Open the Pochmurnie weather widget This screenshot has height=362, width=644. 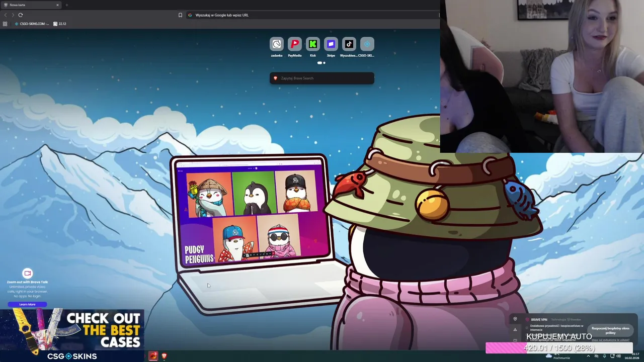[x=557, y=356]
